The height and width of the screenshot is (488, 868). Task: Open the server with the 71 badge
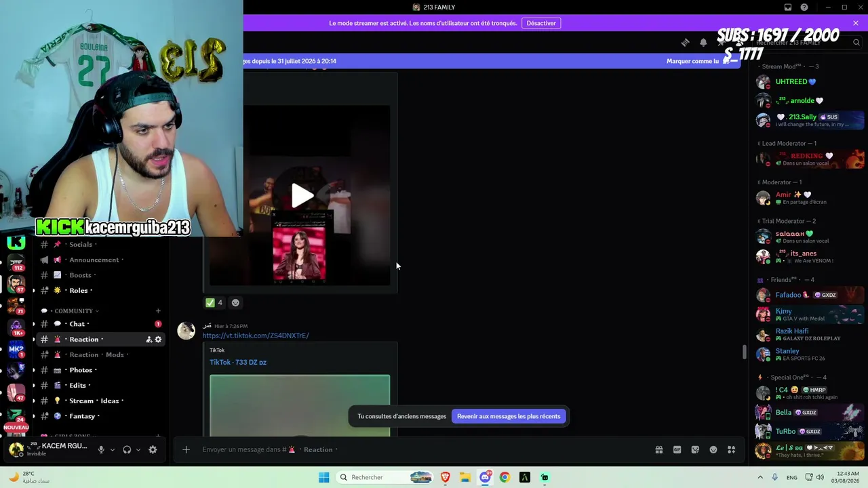(x=16, y=306)
